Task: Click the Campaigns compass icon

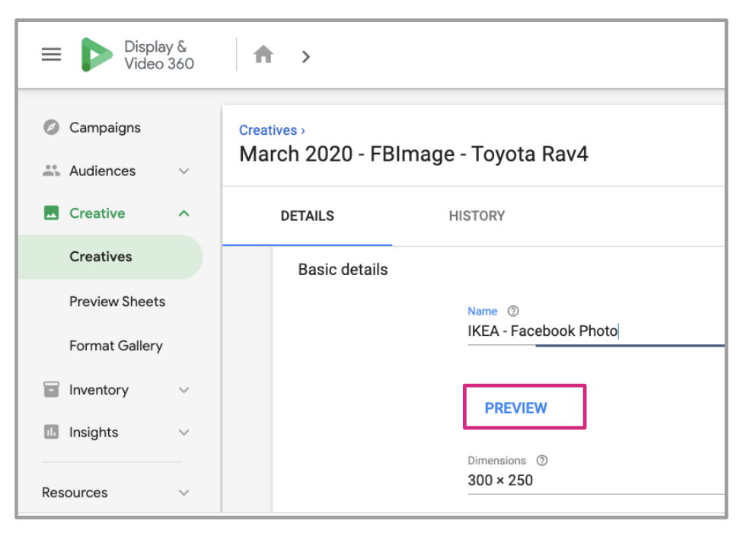Action: (x=51, y=128)
